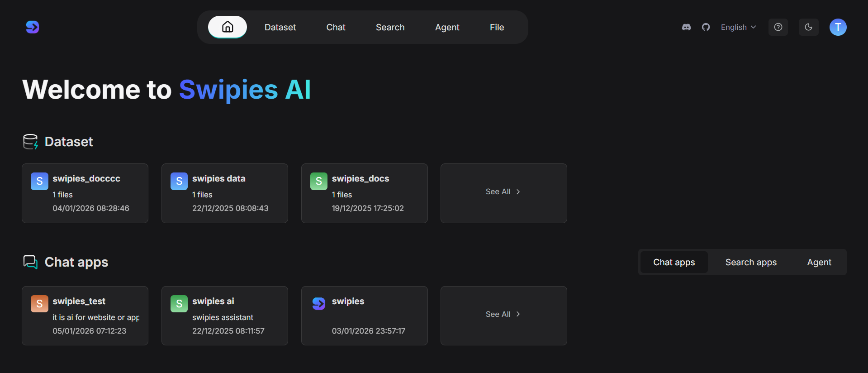Click the date 19/12/2025 17:25:02

coord(368,208)
